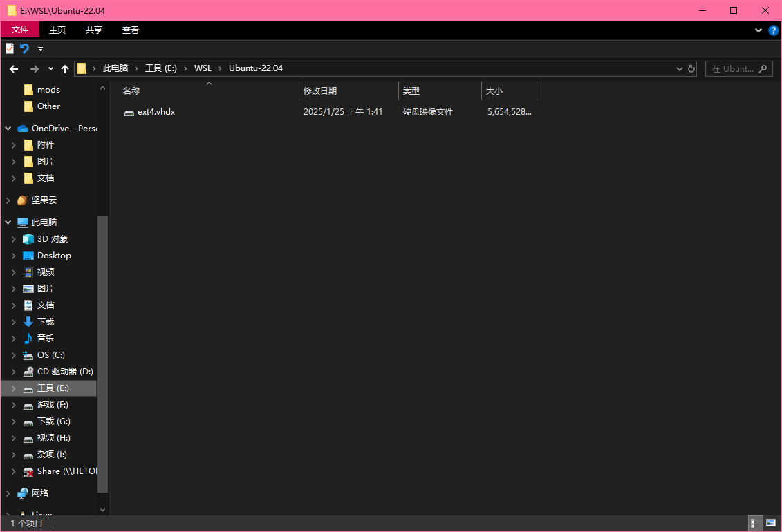
Task: Click the folder icon at left of address bar
Action: click(x=82, y=68)
